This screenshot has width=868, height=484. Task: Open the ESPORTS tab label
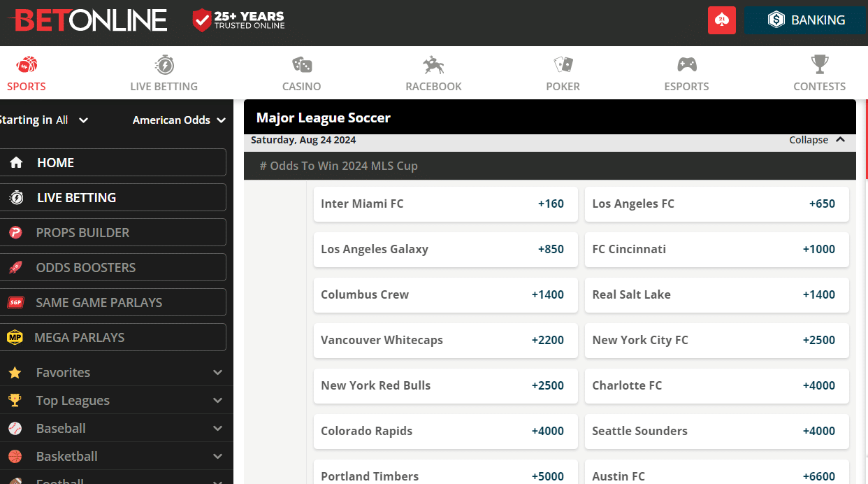[x=687, y=86]
